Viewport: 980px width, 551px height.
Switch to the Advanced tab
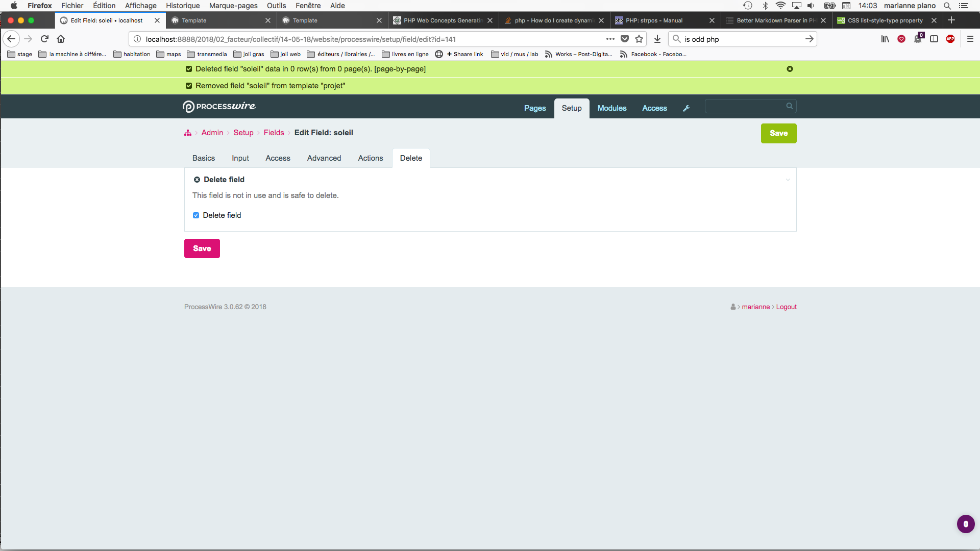click(x=324, y=158)
